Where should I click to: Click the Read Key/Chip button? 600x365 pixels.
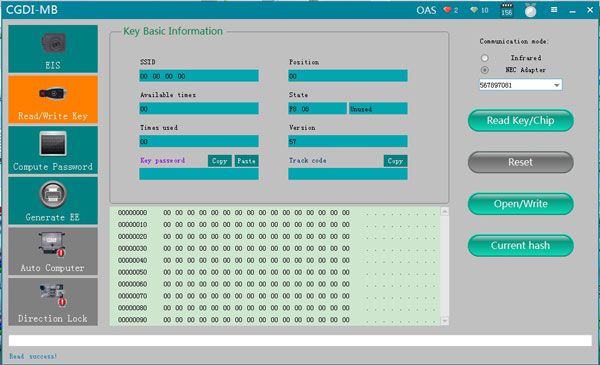click(x=520, y=121)
